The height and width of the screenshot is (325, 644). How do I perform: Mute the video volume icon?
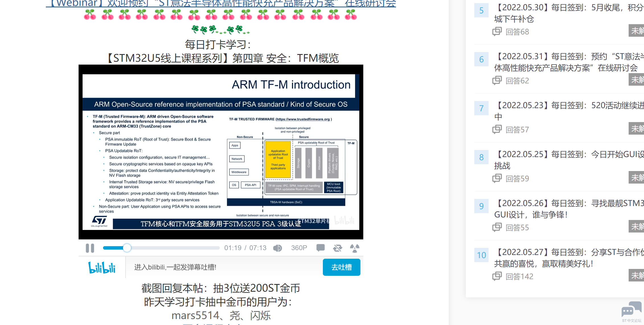pos(277,248)
